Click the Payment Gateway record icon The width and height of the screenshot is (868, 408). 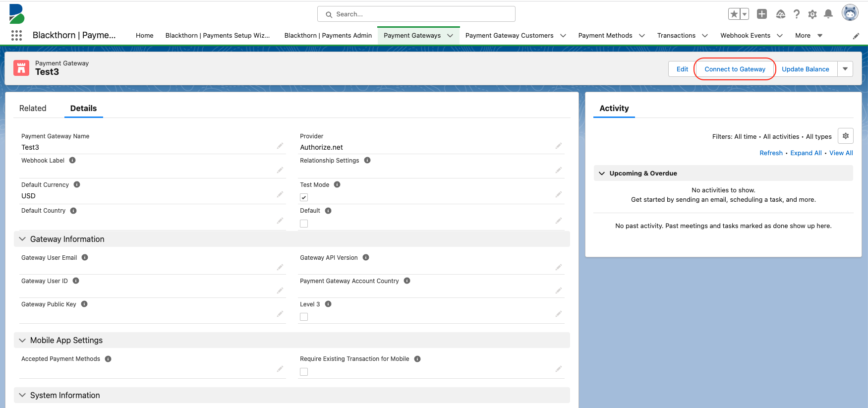(x=21, y=68)
